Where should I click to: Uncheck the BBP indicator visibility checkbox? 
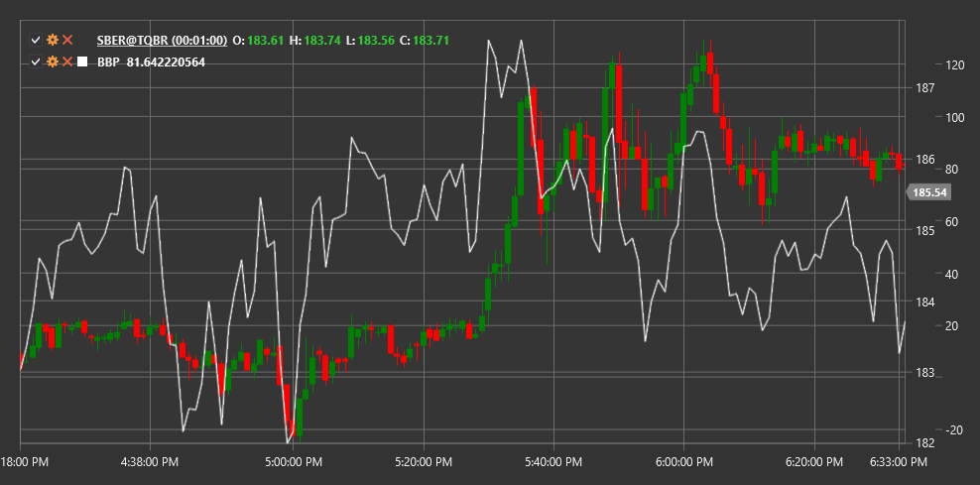36,61
